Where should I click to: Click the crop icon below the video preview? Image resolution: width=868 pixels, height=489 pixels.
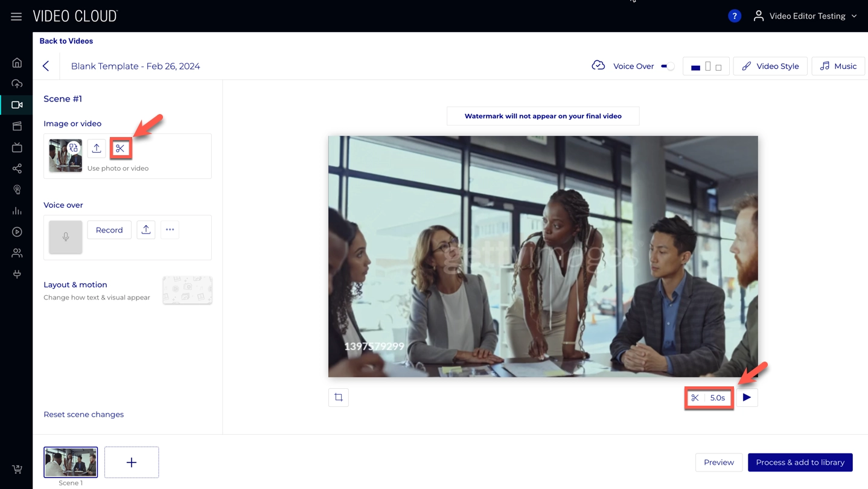tap(339, 397)
